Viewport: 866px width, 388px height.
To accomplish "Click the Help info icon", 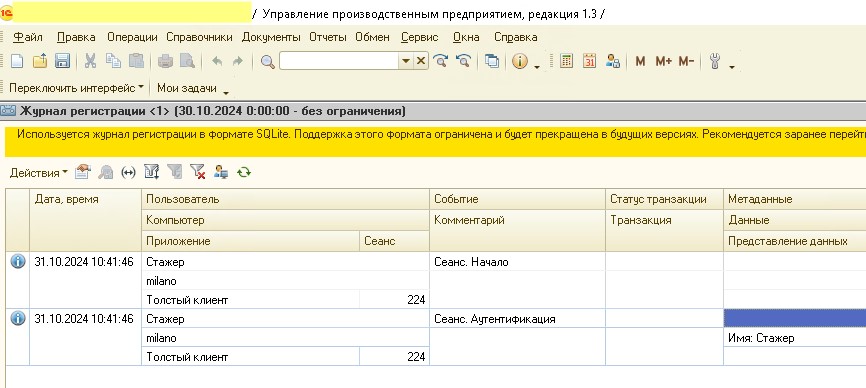I will tap(520, 61).
